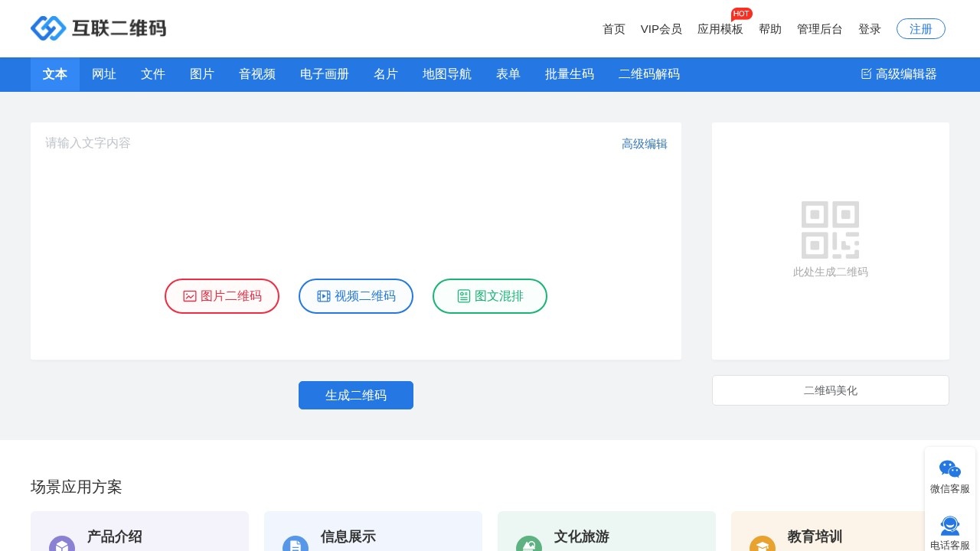Switch to the 地图导航 tab
This screenshot has height=551, width=980.
(447, 74)
